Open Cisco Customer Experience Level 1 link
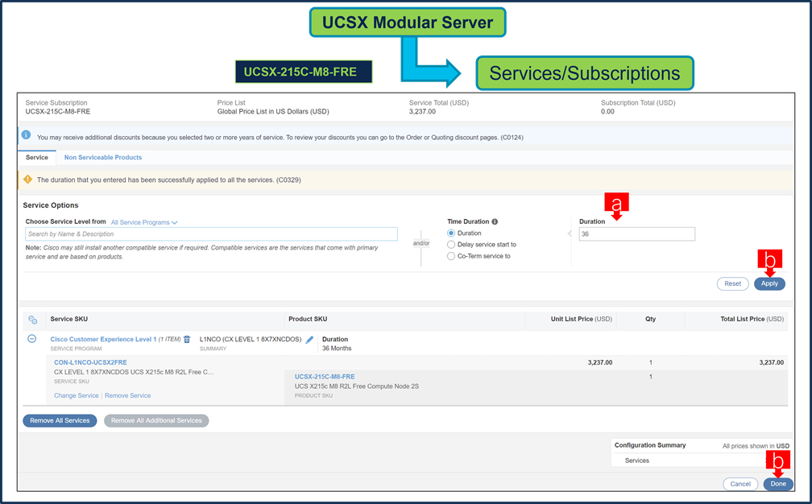Viewport: 812px width, 504px height. (103, 340)
